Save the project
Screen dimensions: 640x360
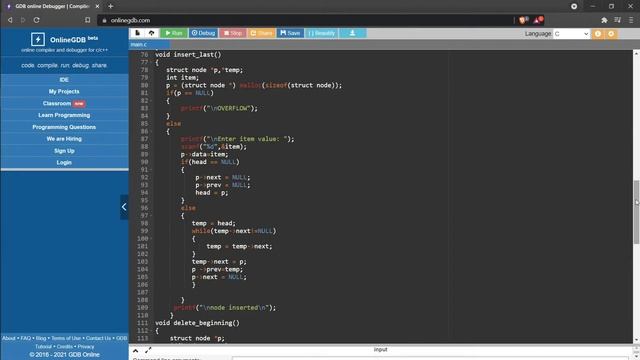[290, 33]
